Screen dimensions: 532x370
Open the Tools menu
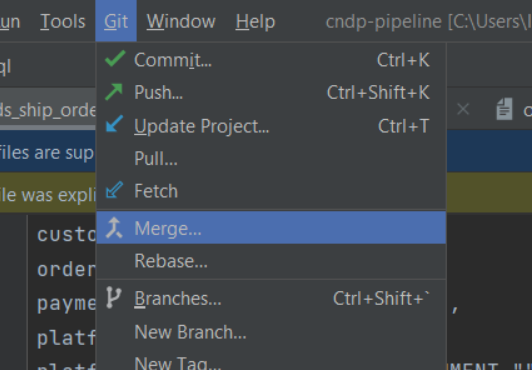[x=63, y=21]
